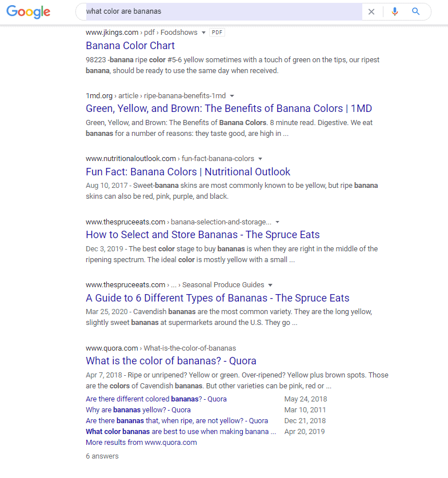
Task: Open the Google logo homepage link
Action: point(29,12)
